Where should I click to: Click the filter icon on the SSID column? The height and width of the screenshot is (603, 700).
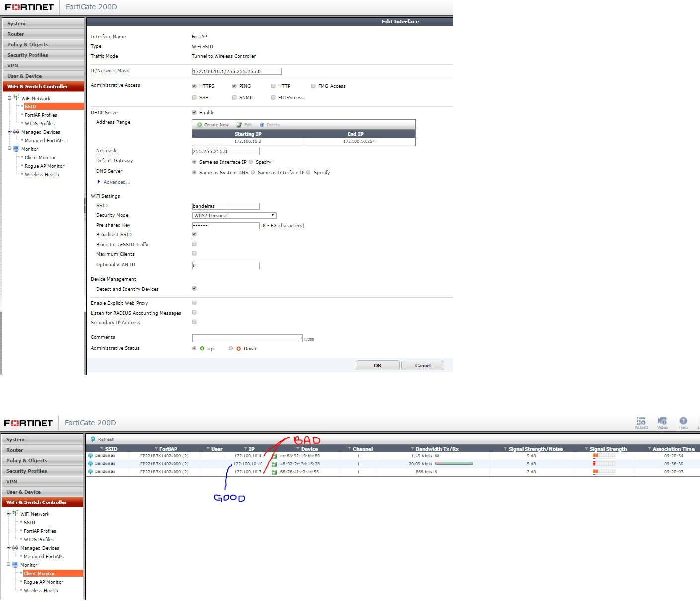point(102,449)
